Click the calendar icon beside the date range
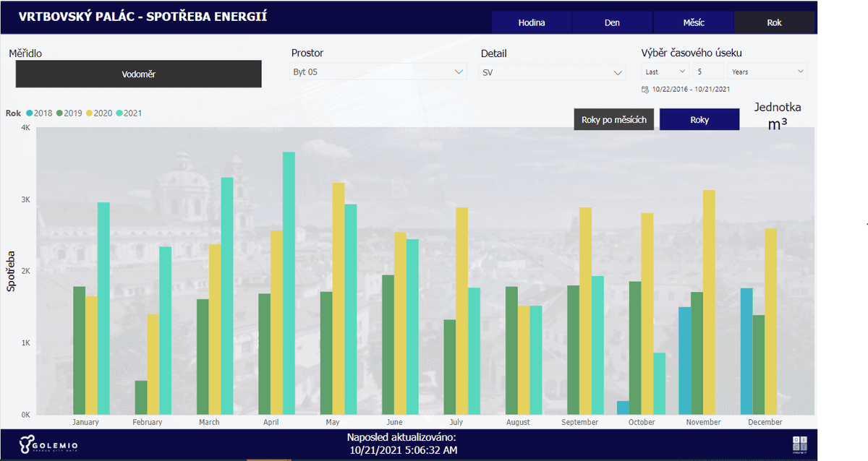The width and height of the screenshot is (868, 461). (x=645, y=90)
